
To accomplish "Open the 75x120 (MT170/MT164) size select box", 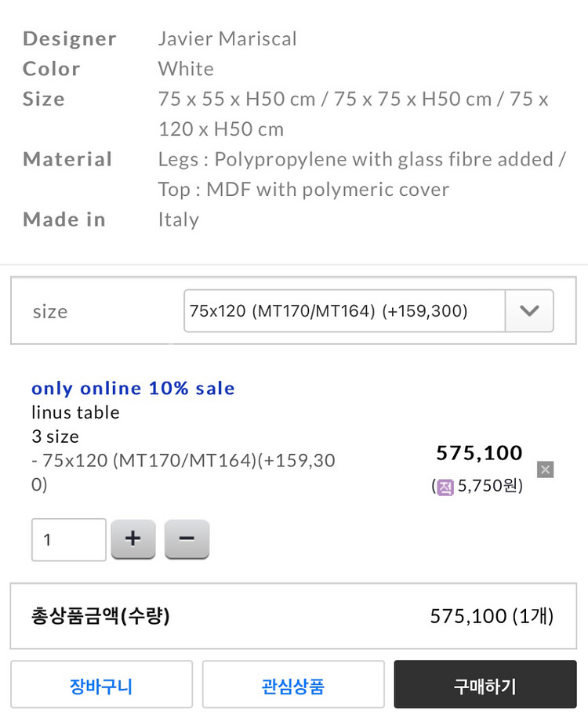I will point(368,310).
